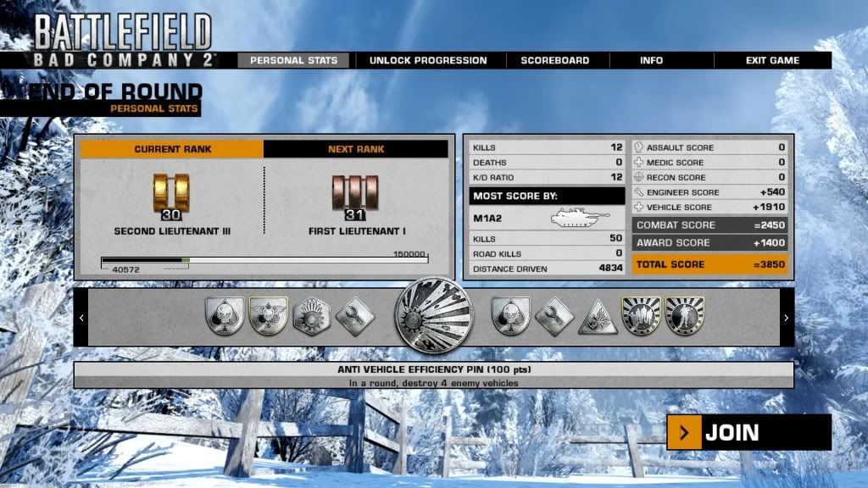Select the Personal Stats tab

[x=293, y=61]
